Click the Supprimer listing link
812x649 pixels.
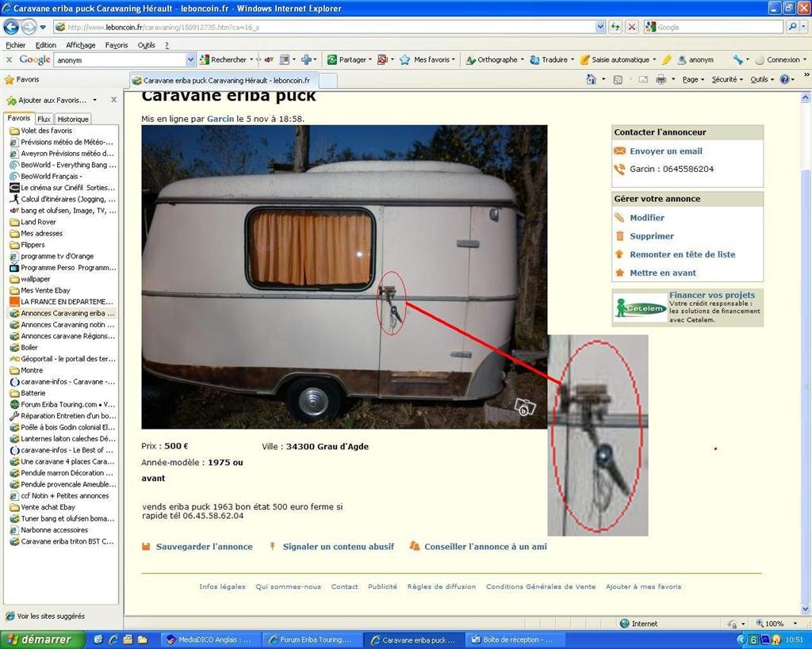pyautogui.click(x=652, y=236)
